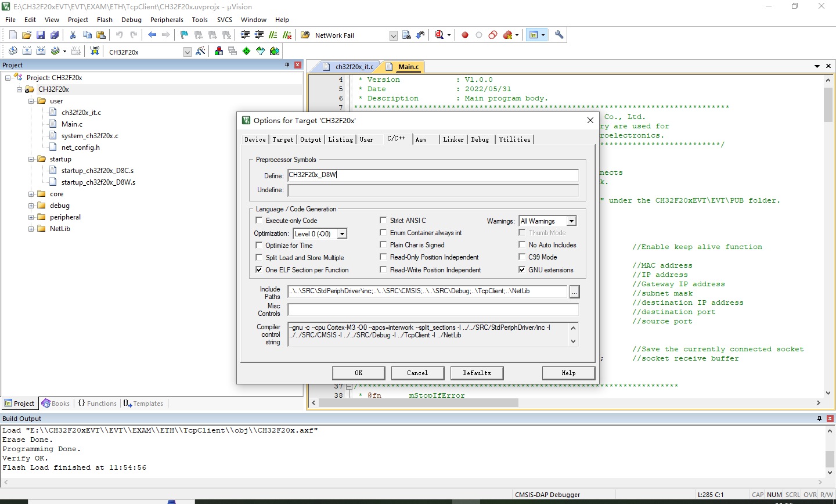Save the current file using the floppy icon
The width and height of the screenshot is (836, 504).
[x=41, y=35]
